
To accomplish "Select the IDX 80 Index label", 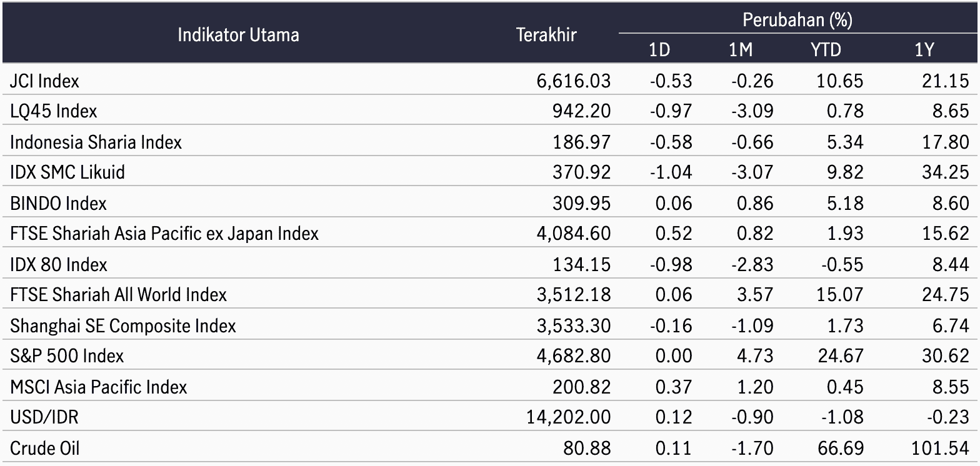I will [59, 264].
